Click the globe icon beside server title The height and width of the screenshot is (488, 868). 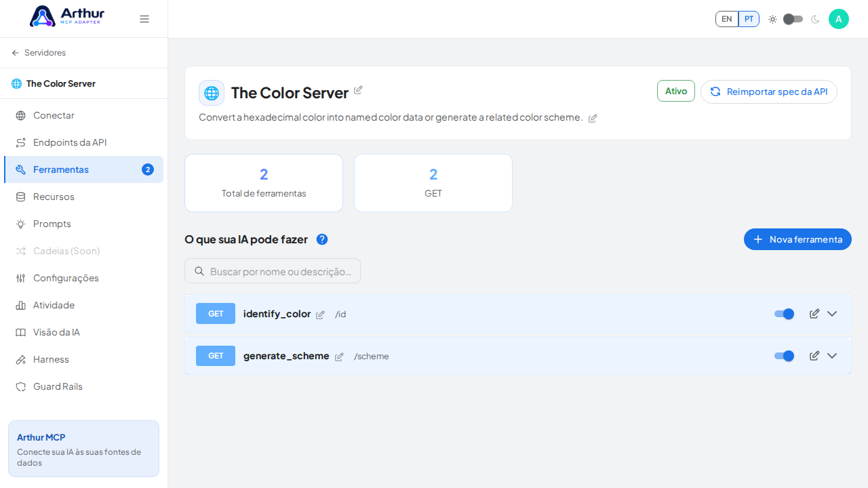(212, 93)
